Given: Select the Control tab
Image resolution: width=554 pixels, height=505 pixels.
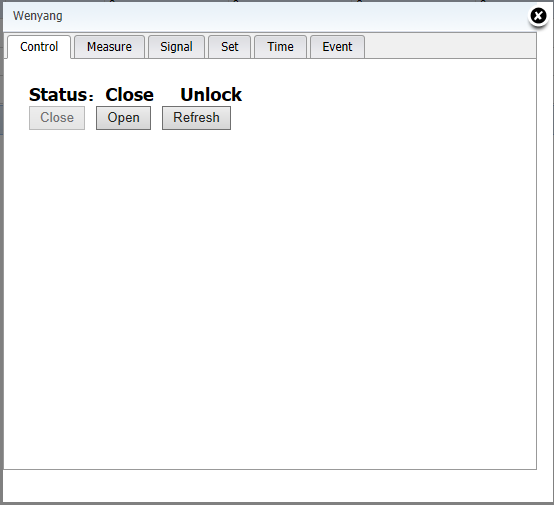Looking at the screenshot, I should coord(39,47).
